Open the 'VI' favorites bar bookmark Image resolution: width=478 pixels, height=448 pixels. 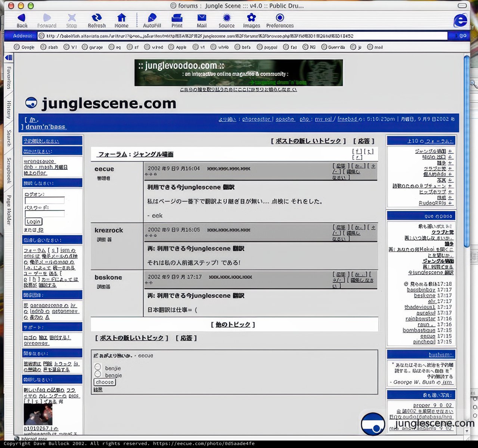tap(70, 47)
